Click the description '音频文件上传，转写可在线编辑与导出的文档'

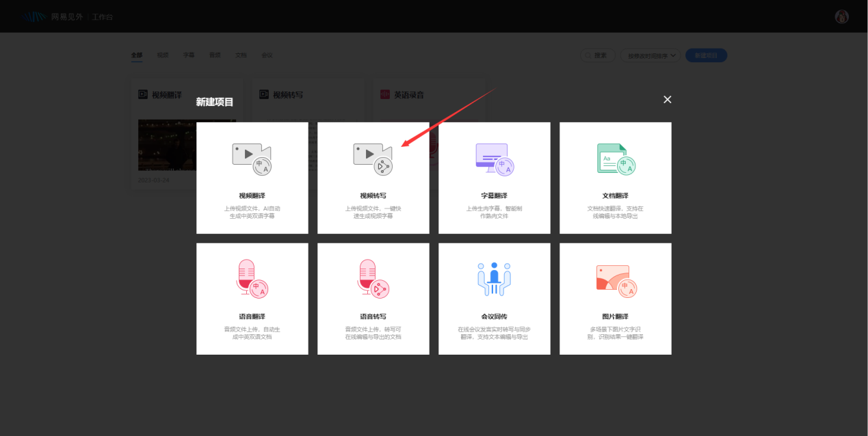click(x=373, y=333)
